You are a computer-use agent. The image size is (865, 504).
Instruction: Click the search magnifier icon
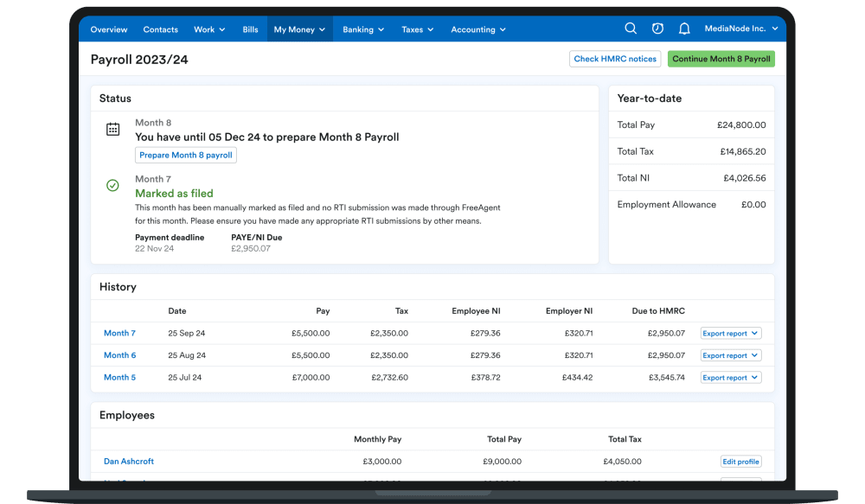631,29
